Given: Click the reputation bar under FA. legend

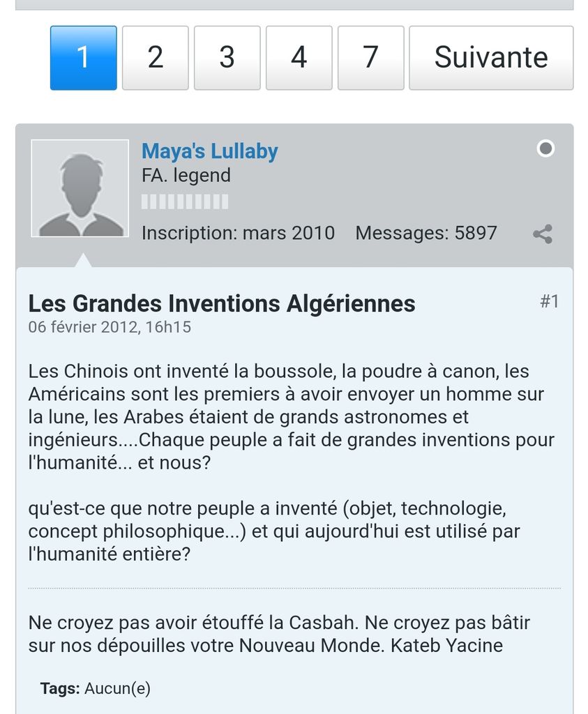Looking at the screenshot, I should point(185,203).
